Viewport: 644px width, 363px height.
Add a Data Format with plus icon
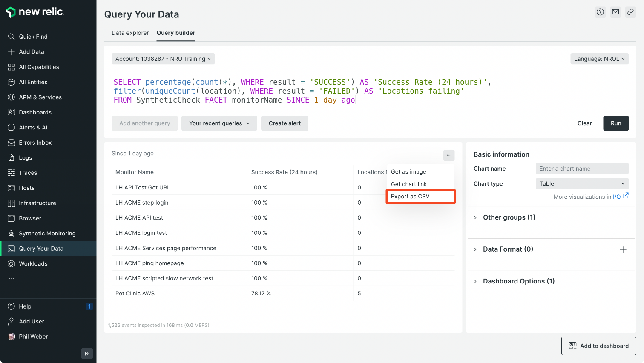tap(623, 250)
